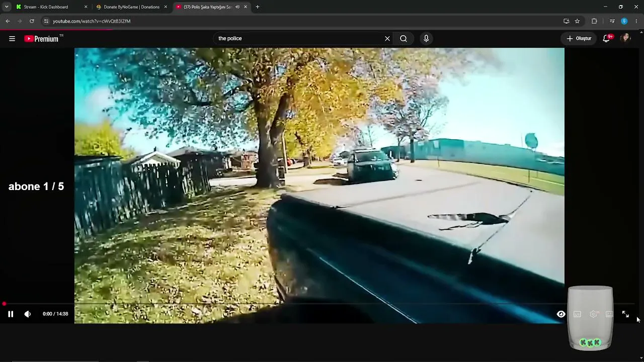Viewport: 644px width, 362px height.
Task: Open player settings gear
Action: [x=594, y=314]
